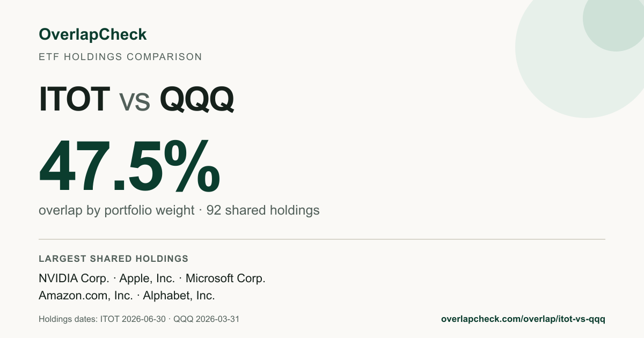This screenshot has height=338, width=644.
Task: Click the OverlapCheck brand name
Action: [92, 35]
